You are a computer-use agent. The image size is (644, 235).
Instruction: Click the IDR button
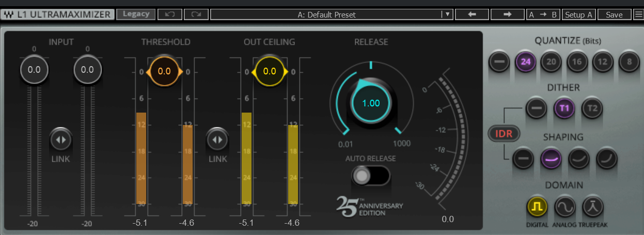[x=504, y=134]
